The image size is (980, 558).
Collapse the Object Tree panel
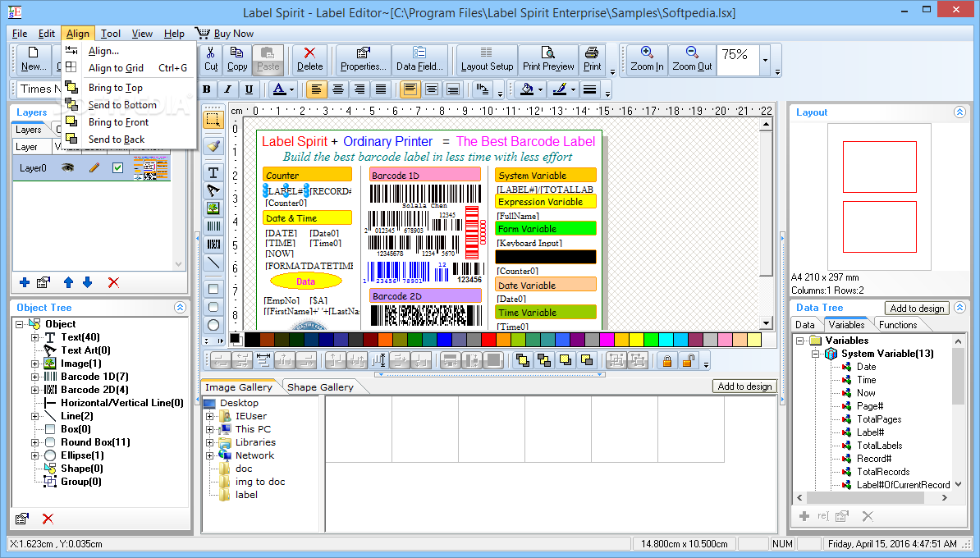(180, 308)
